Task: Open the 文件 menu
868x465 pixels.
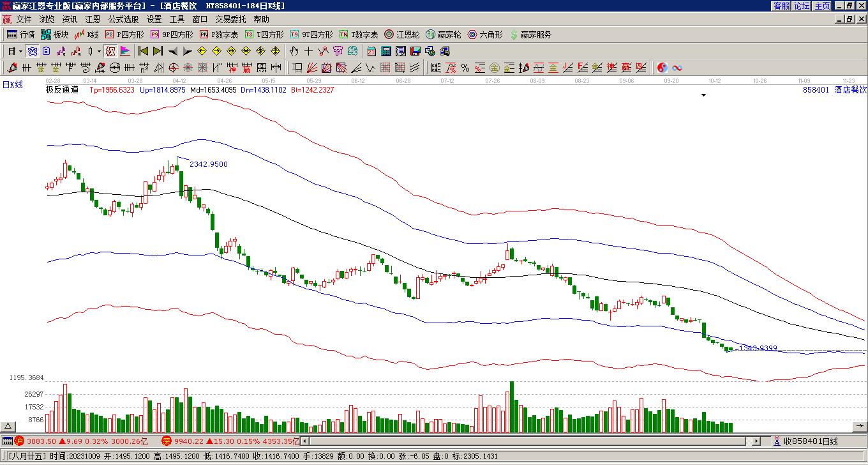Action: (24, 20)
